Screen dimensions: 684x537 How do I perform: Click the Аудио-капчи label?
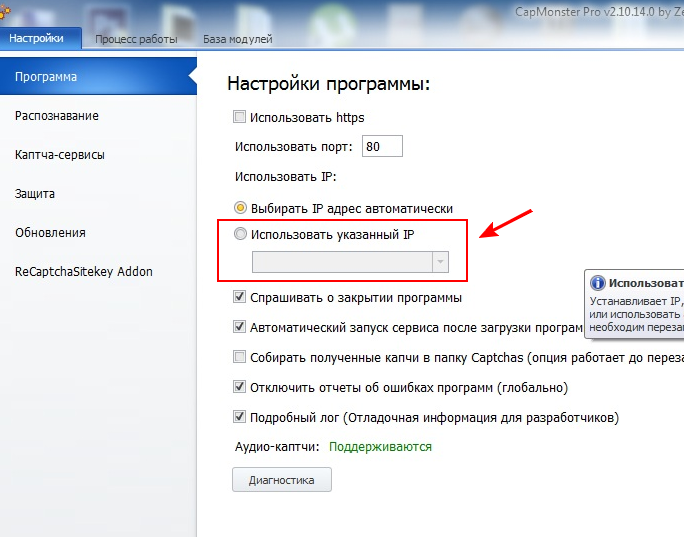(277, 447)
